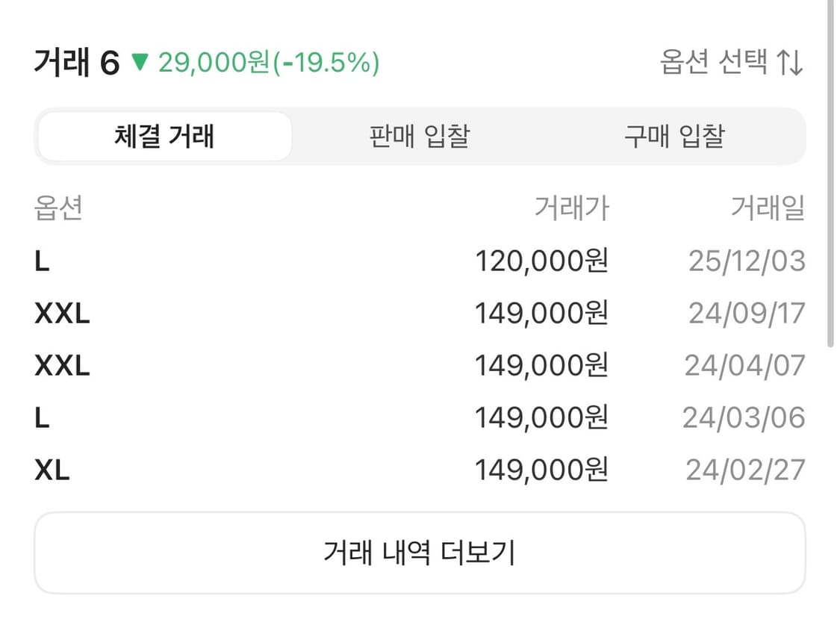Select the XXL row dated 24/09/17
Viewport: 840px width, 628px height.
click(x=420, y=313)
